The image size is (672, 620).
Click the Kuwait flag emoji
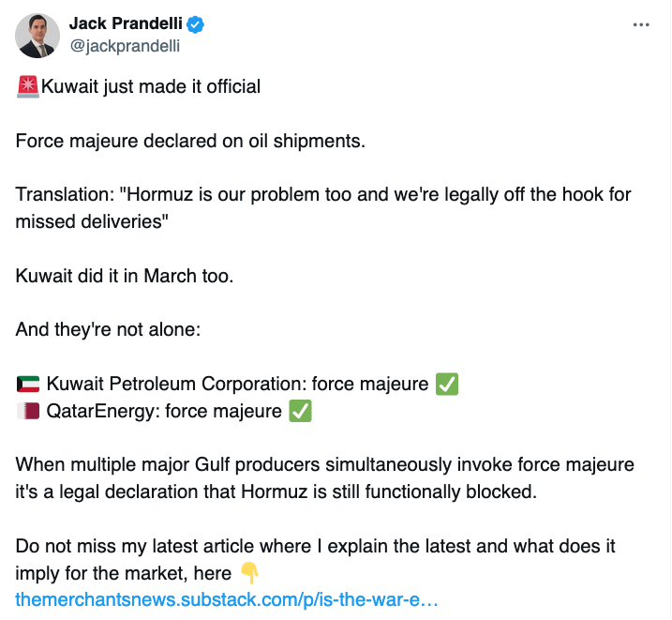point(28,384)
